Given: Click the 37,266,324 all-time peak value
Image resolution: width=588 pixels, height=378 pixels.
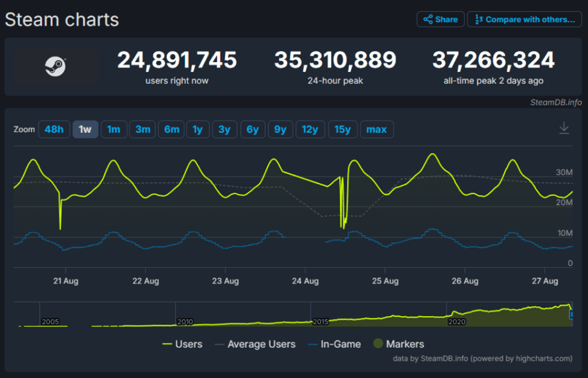Looking at the screenshot, I should click(x=493, y=60).
